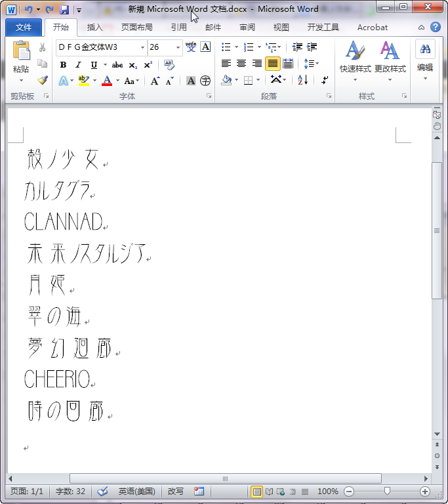Image resolution: width=448 pixels, height=504 pixels.
Task: Click the Undo arrow in quick access toolbar
Action: coord(29,10)
